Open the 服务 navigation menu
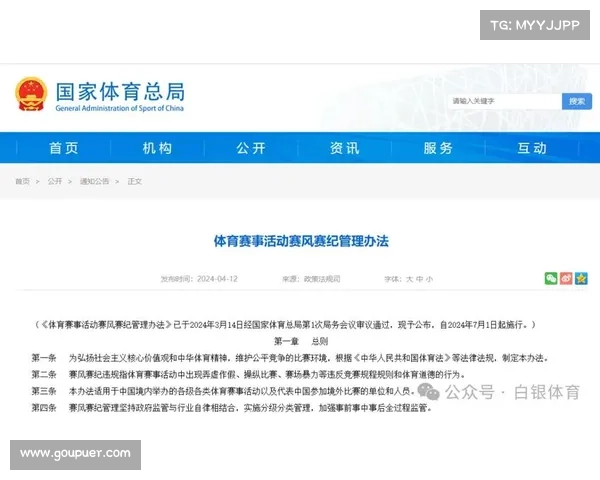This screenshot has height=480, width=600. click(x=438, y=148)
